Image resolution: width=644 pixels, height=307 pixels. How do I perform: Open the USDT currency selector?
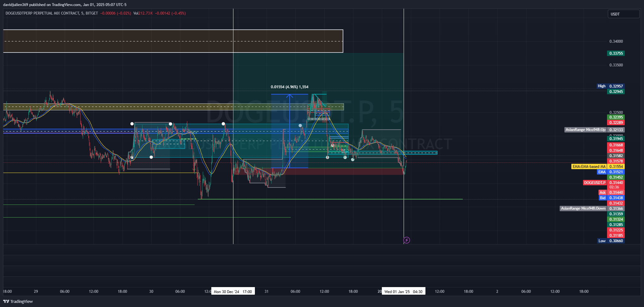click(623, 14)
